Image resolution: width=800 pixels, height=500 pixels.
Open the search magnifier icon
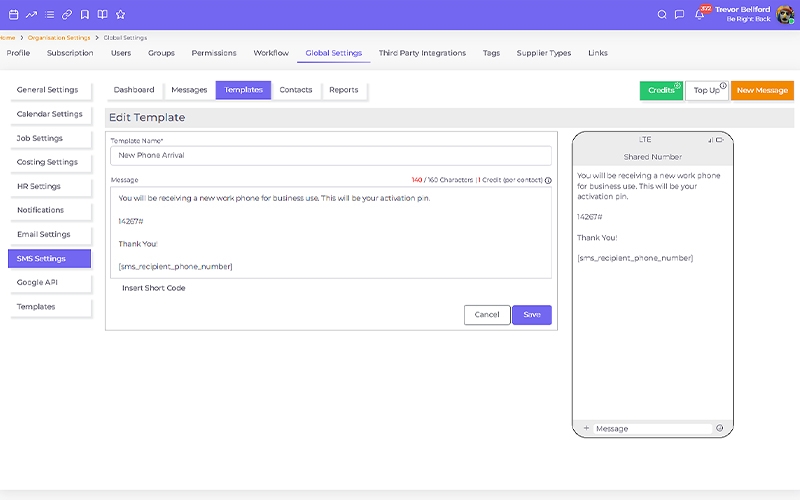(662, 15)
